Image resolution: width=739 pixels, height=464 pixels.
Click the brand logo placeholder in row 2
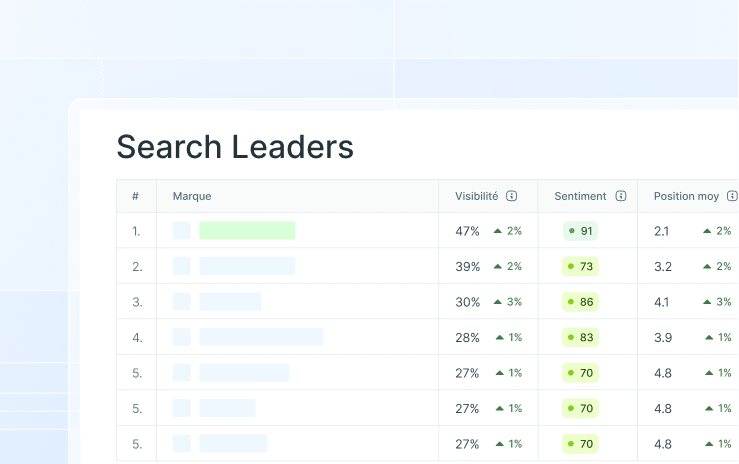[x=181, y=266]
